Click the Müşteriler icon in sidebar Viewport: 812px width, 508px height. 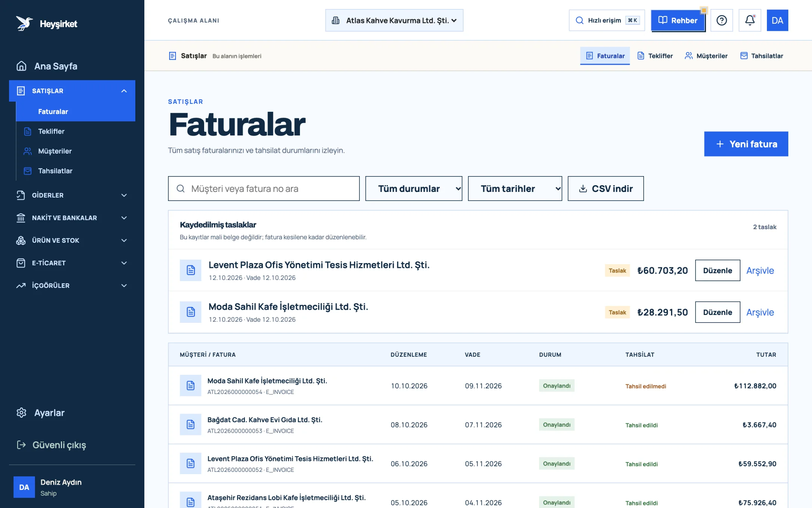[x=27, y=151]
